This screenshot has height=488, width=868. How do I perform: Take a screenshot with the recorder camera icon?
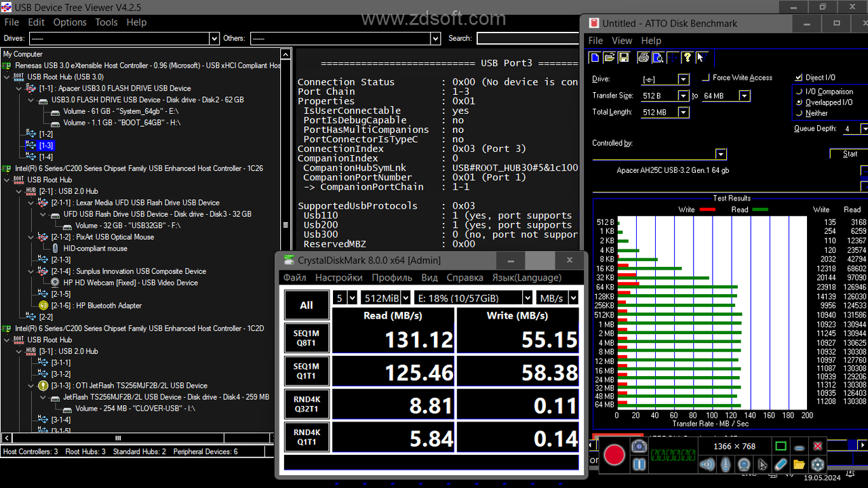point(638,446)
